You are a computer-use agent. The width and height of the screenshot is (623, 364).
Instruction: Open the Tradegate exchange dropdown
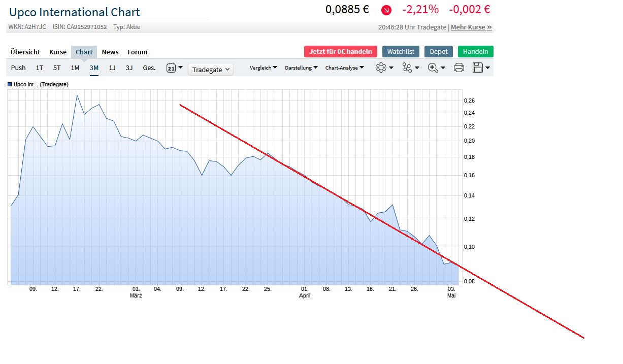pyautogui.click(x=211, y=70)
